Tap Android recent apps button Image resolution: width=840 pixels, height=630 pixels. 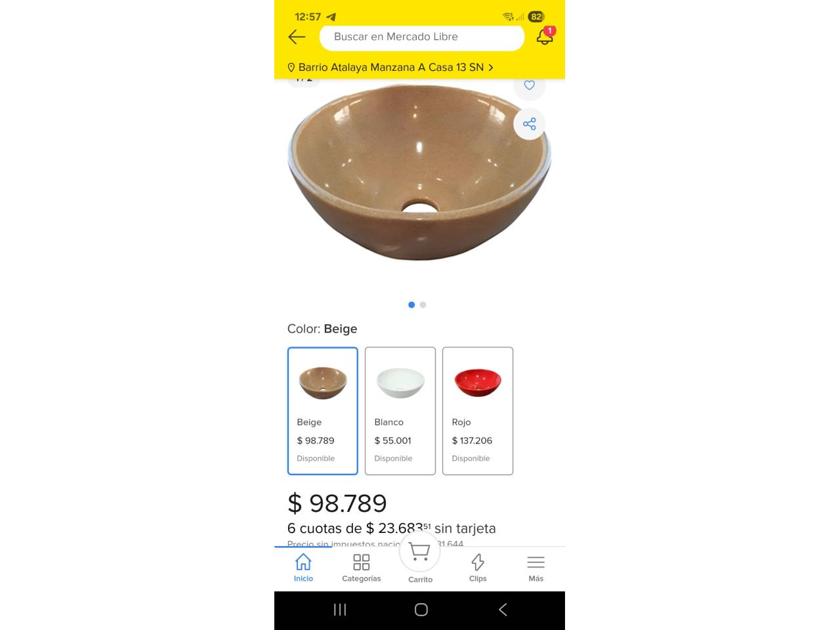pos(340,610)
